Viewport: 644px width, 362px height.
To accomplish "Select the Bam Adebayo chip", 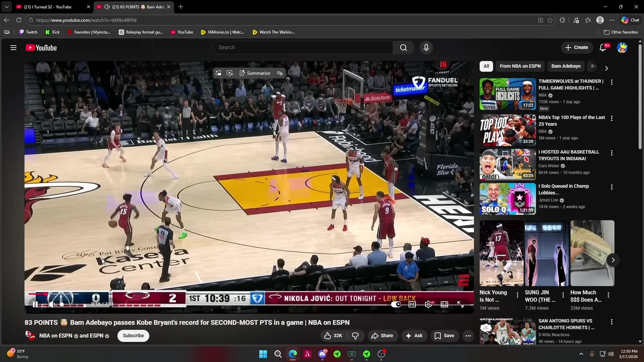I will tap(566, 66).
